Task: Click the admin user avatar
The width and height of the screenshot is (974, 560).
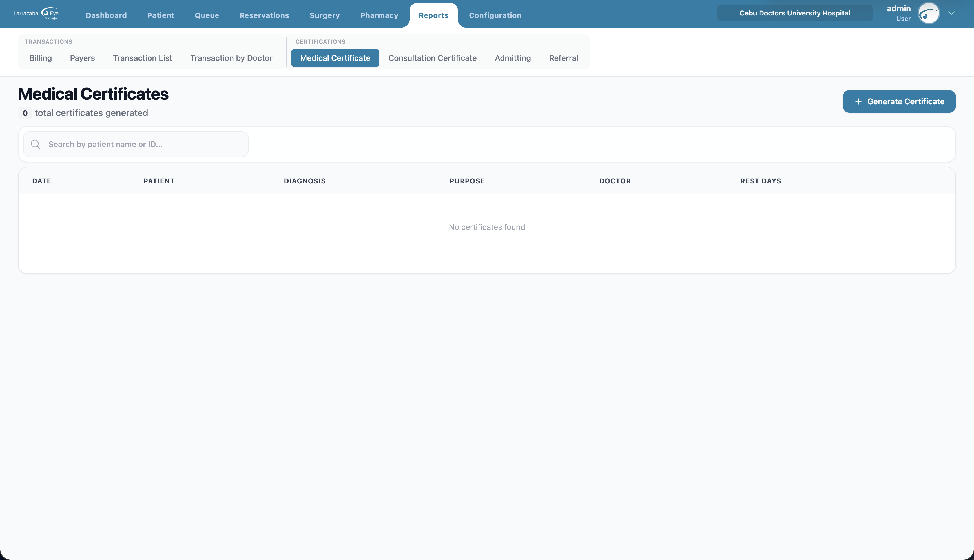Action: pyautogui.click(x=929, y=14)
